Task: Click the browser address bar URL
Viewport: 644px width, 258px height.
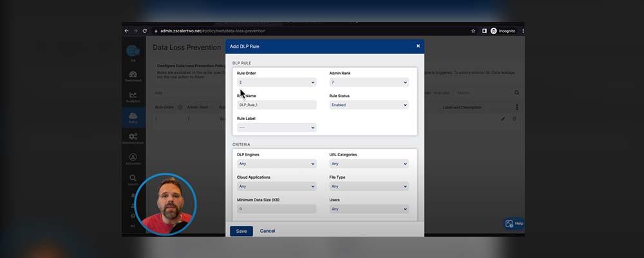Action: click(x=213, y=31)
